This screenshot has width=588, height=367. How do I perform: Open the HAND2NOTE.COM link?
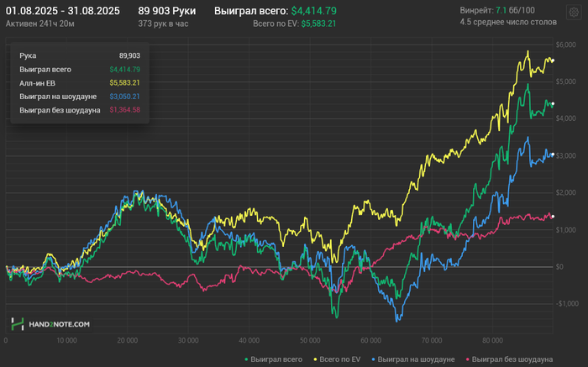click(60, 324)
